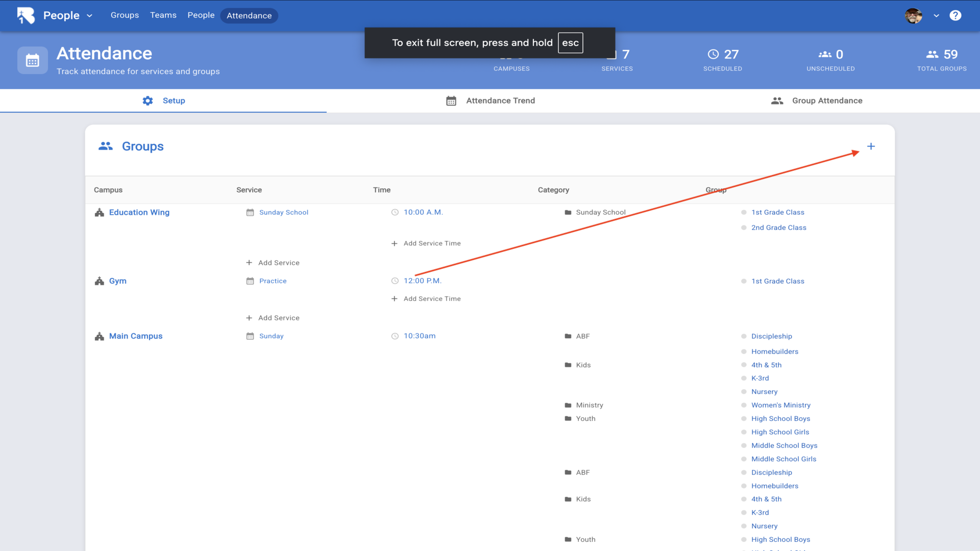
Task: Click the plus icon in Groups header
Action: [871, 146]
